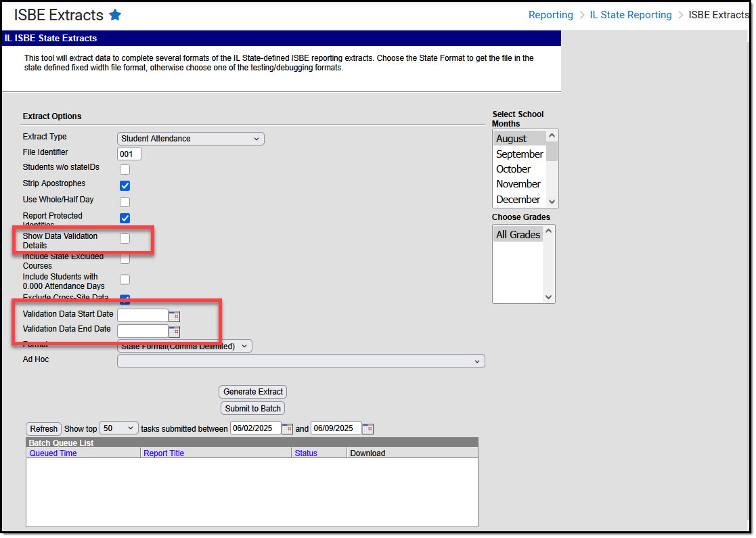
Task: Click the 06/02/2025 start date field
Action: [256, 428]
